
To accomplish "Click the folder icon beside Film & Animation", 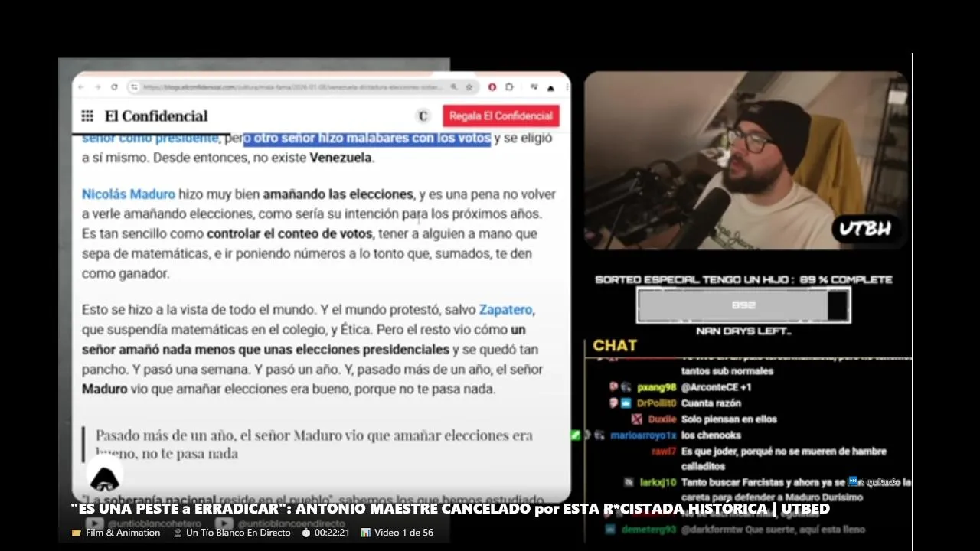I will (76, 533).
